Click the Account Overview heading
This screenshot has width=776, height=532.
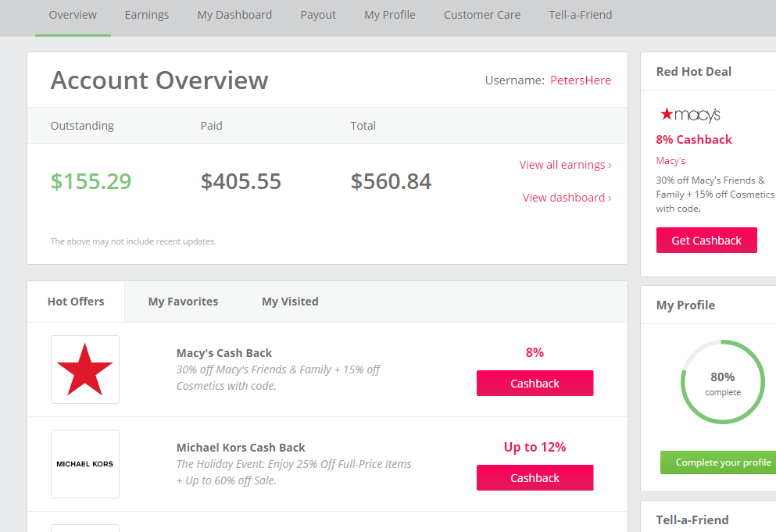point(159,80)
